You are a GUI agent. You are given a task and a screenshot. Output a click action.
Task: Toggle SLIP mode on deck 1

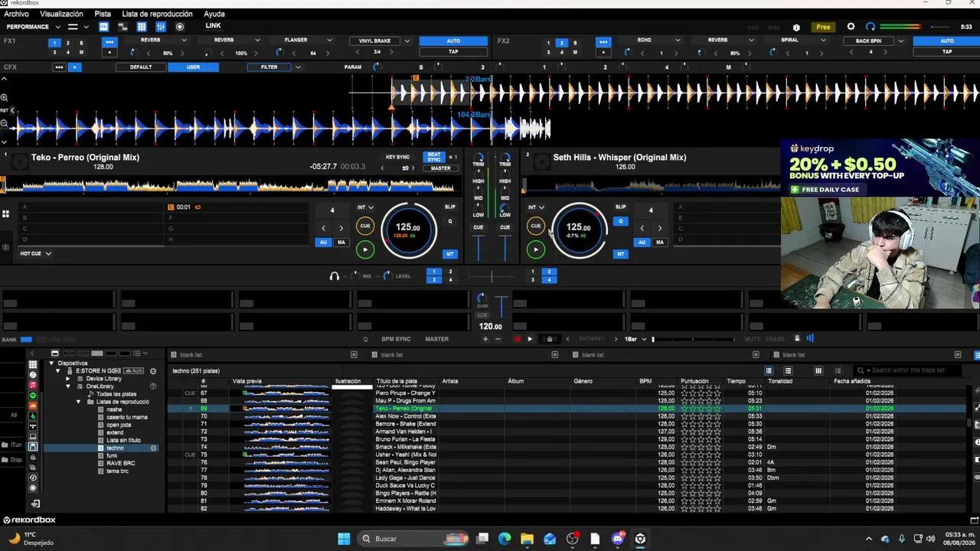pyautogui.click(x=449, y=207)
